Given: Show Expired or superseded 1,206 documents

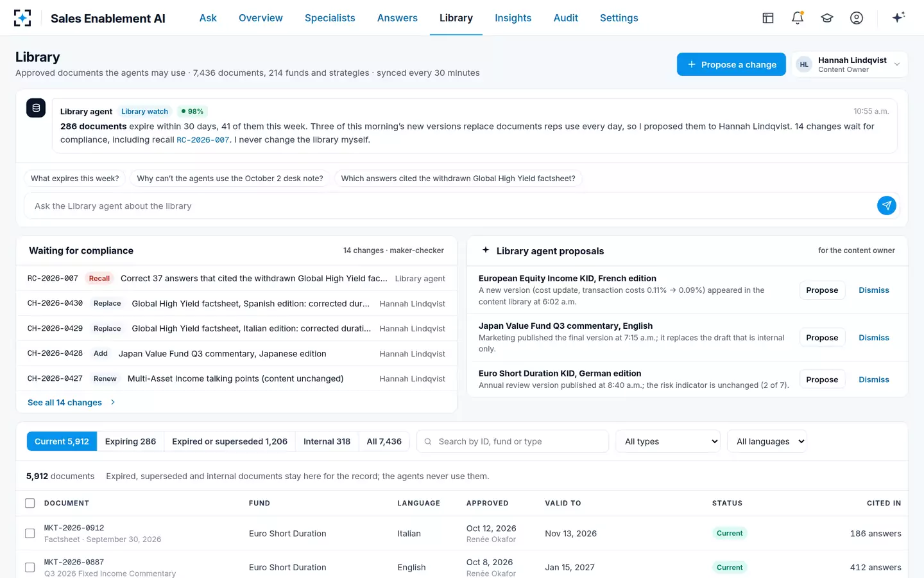Looking at the screenshot, I should [230, 441].
